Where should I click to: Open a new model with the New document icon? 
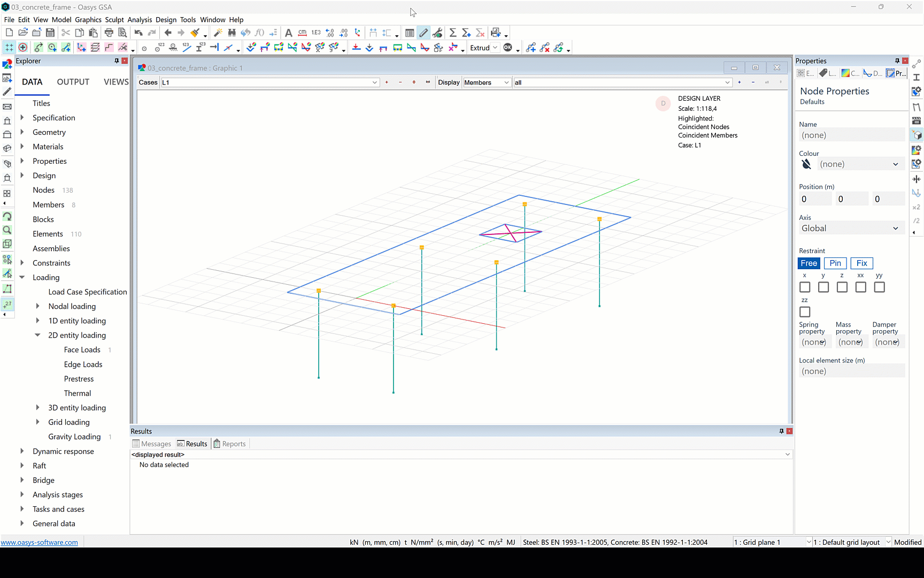[9, 32]
